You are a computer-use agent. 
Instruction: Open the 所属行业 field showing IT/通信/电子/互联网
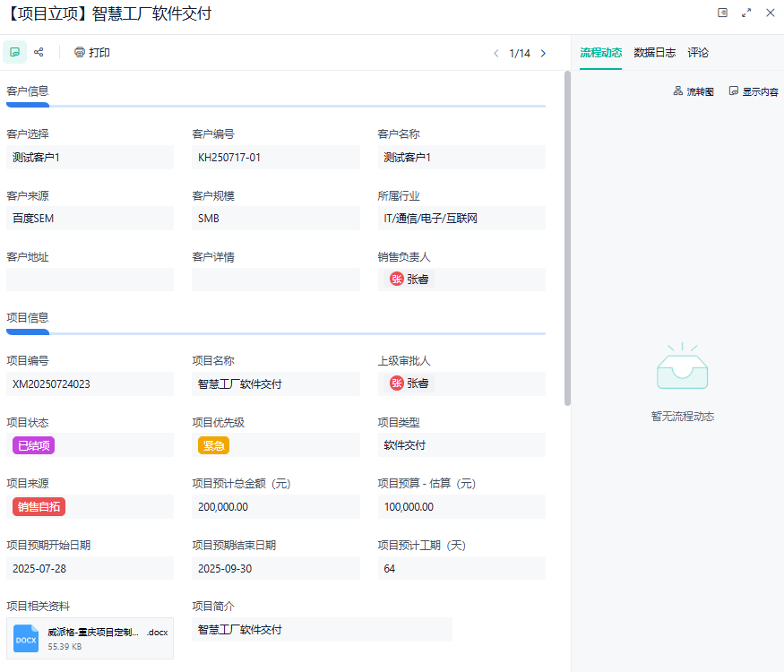(x=461, y=219)
